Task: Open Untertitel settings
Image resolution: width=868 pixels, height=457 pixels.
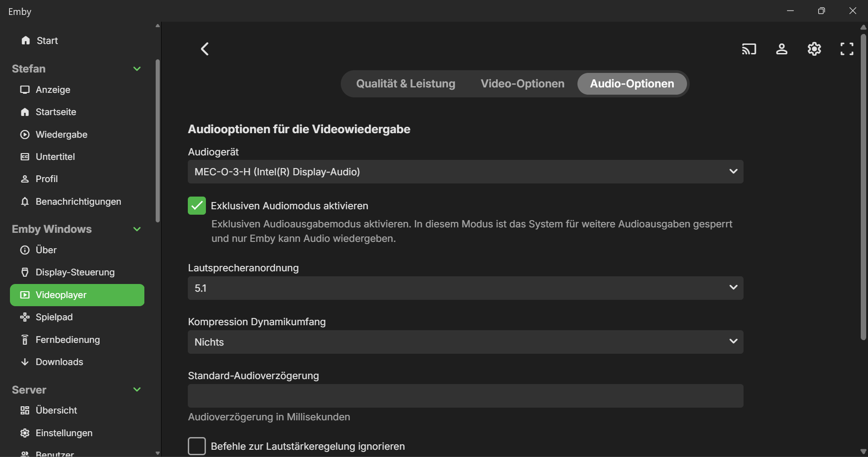Action: (77, 157)
